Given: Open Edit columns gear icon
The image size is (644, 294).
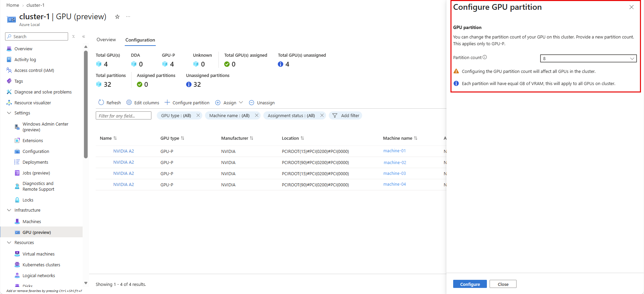Looking at the screenshot, I should coord(129,102).
